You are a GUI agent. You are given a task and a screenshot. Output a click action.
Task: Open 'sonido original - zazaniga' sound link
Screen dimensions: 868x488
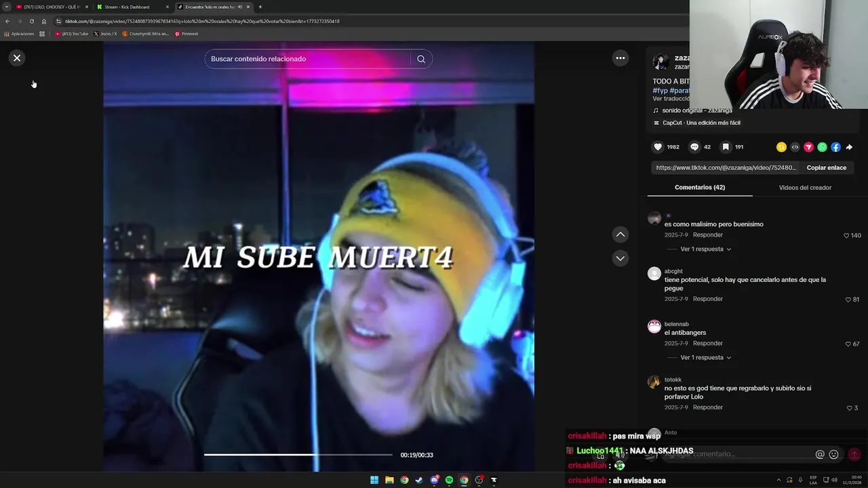click(x=697, y=110)
